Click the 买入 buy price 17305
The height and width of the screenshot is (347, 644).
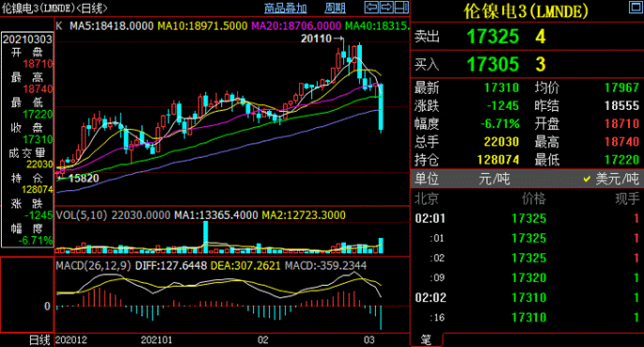(493, 64)
